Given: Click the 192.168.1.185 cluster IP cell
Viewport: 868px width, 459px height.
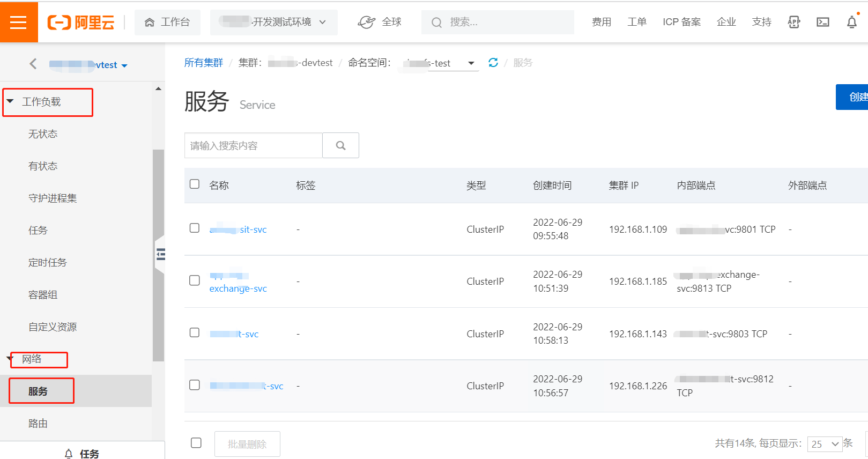Looking at the screenshot, I should click(638, 282).
